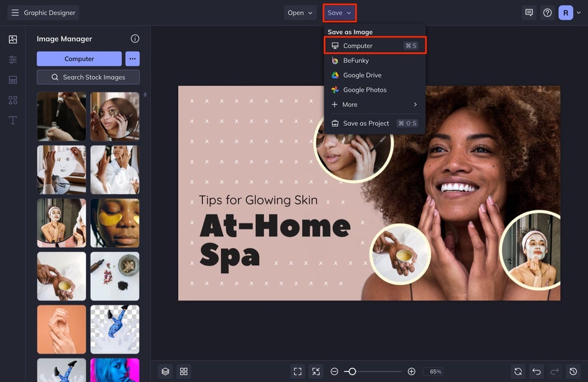Click the fit to screen icon
This screenshot has height=382, width=588.
click(298, 371)
